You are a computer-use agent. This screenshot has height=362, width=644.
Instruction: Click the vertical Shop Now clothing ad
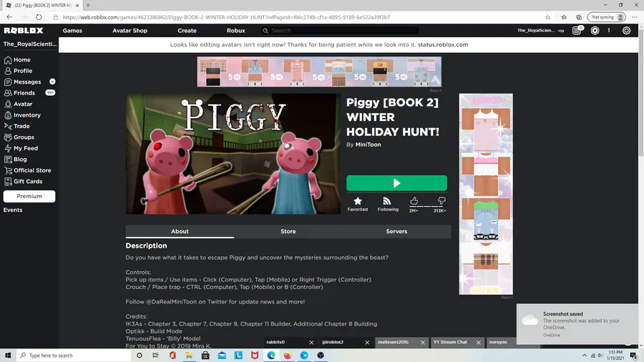click(x=486, y=194)
